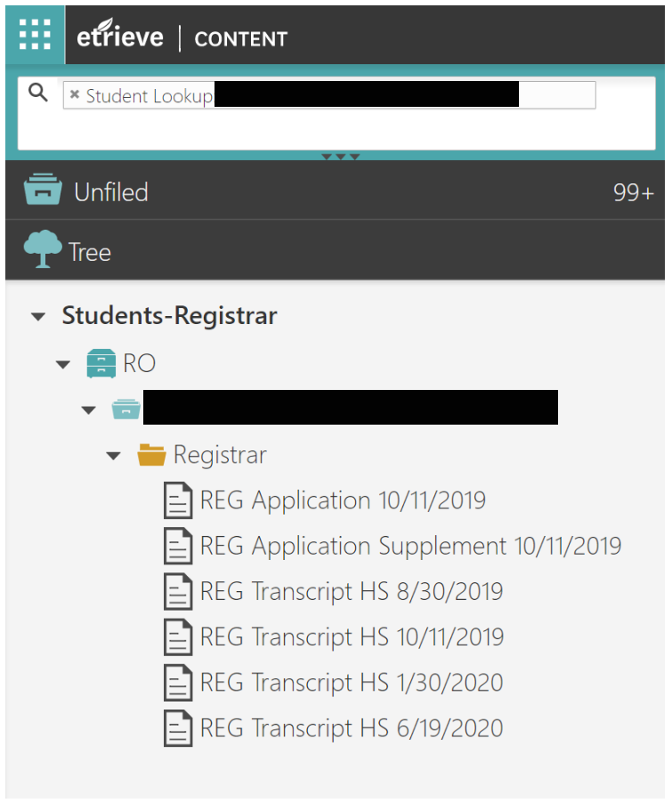
Task: Click the REG Application 10/11/2019 document icon
Action: pyautogui.click(x=178, y=500)
